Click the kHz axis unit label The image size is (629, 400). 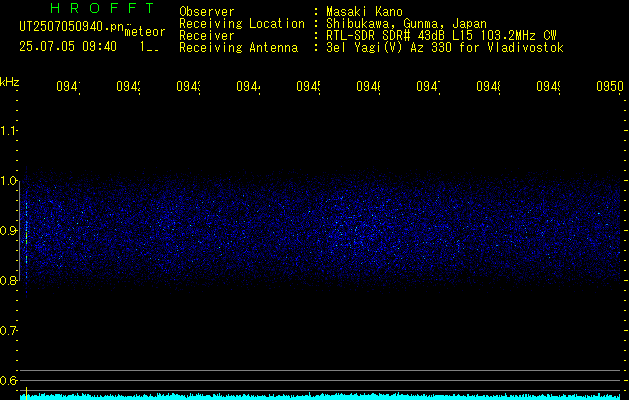pos(9,82)
